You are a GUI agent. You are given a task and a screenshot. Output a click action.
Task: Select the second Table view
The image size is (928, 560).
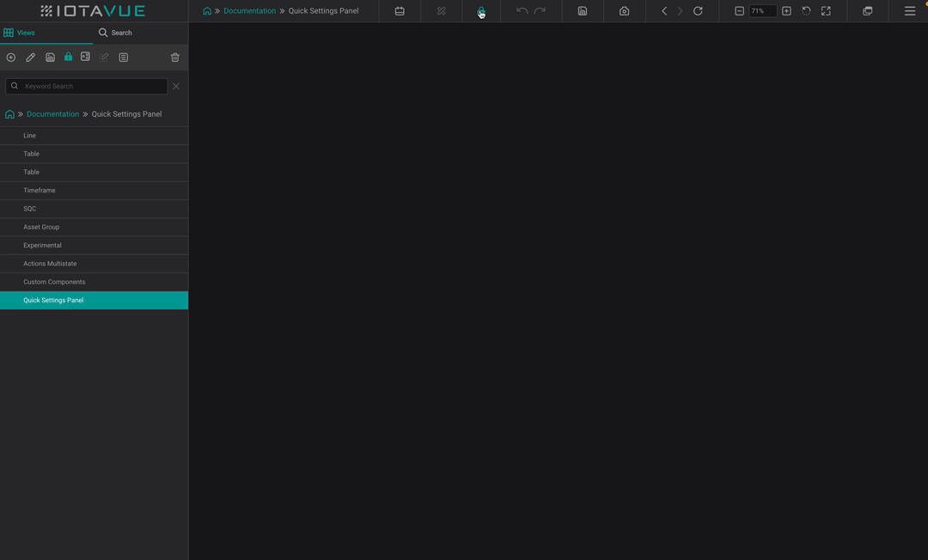pyautogui.click(x=95, y=172)
